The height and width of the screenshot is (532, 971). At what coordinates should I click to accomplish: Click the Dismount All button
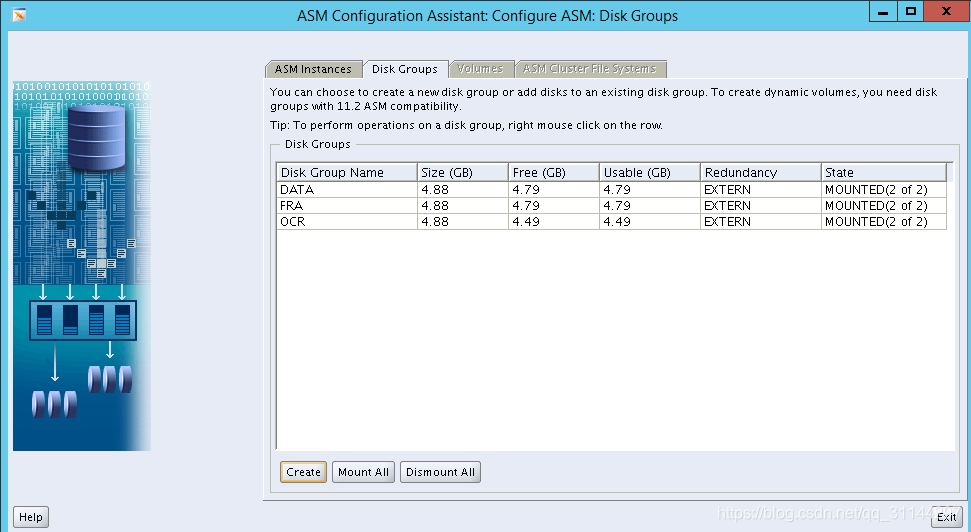point(440,472)
